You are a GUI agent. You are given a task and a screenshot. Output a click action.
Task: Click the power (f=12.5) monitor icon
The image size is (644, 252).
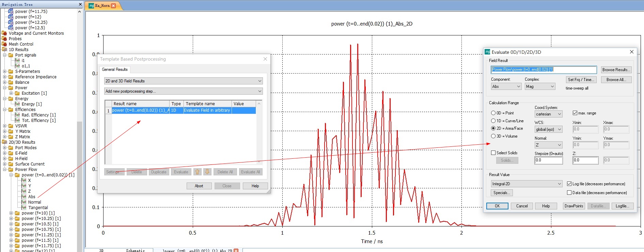click(x=11, y=28)
